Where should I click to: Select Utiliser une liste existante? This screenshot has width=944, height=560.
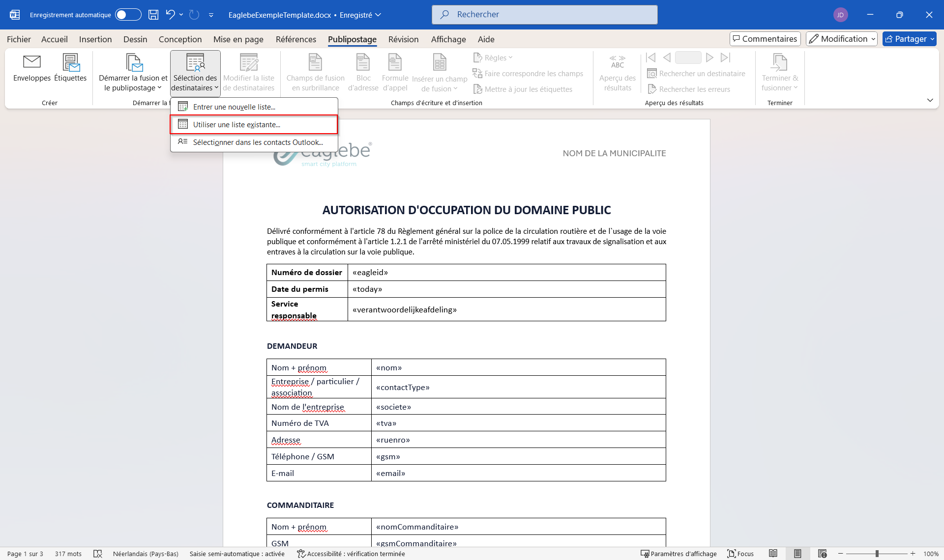tap(236, 125)
